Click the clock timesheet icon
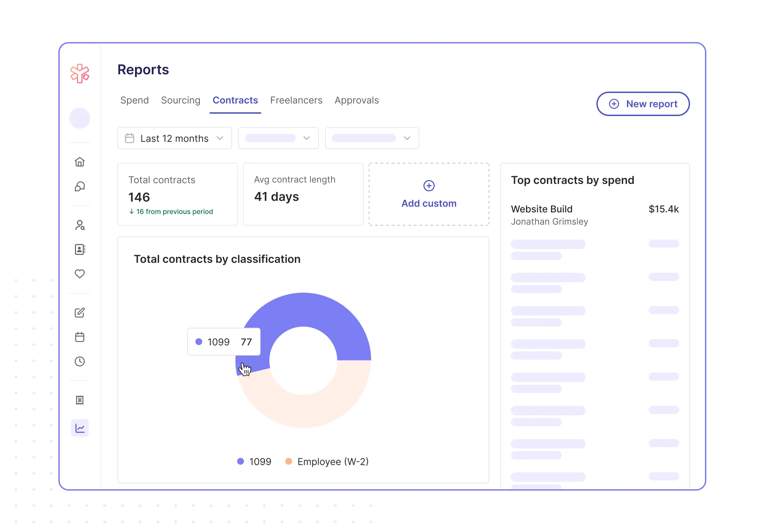 point(80,361)
